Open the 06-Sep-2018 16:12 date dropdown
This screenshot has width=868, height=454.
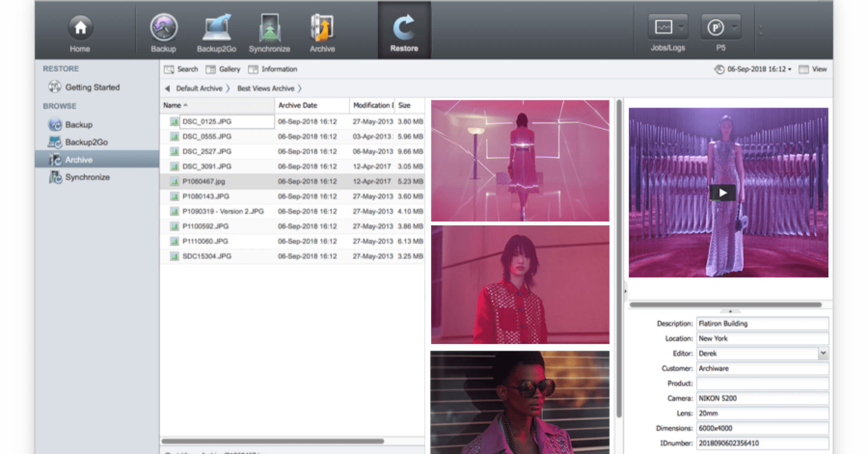tap(759, 69)
